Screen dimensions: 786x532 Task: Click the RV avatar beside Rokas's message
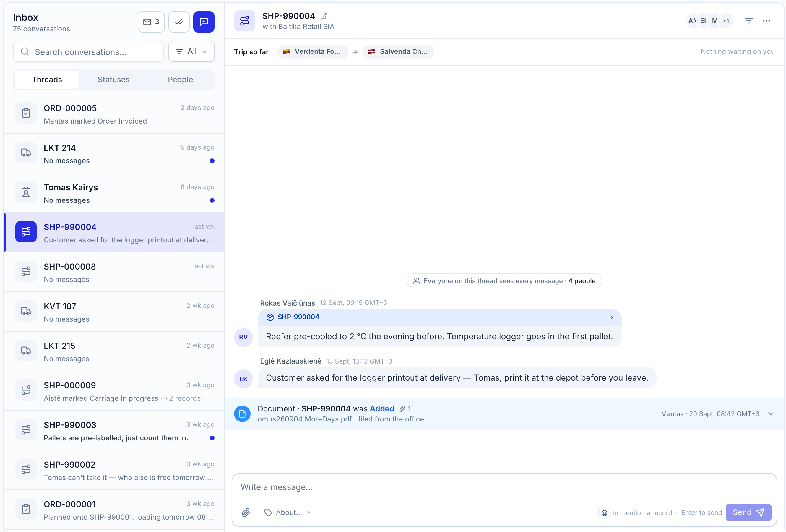click(243, 337)
